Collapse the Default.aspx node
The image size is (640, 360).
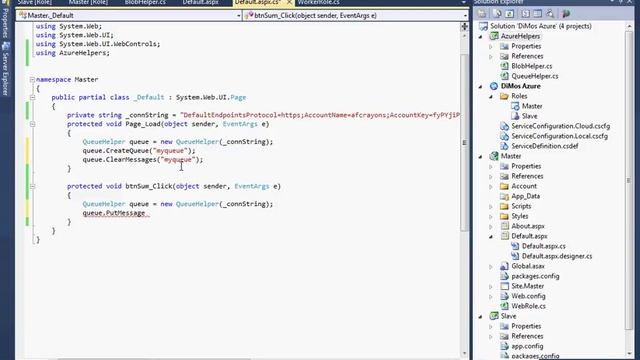491,236
